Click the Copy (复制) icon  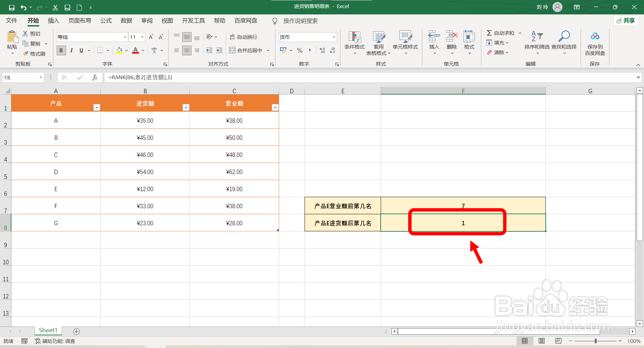coord(25,44)
